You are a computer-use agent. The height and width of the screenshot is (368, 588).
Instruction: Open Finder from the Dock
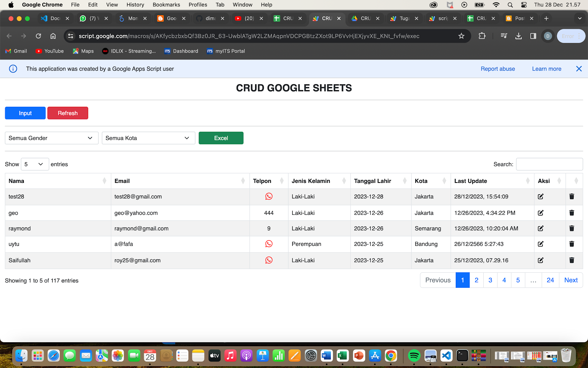click(21, 355)
